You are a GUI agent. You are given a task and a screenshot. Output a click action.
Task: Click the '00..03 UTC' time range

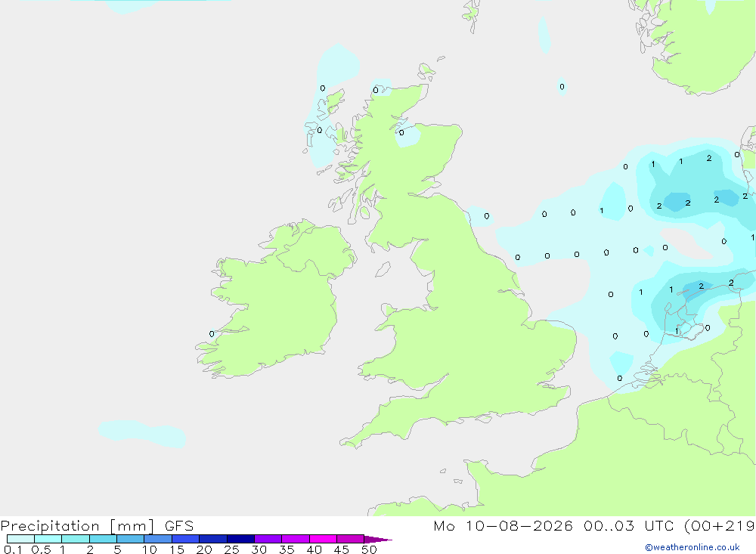click(628, 526)
